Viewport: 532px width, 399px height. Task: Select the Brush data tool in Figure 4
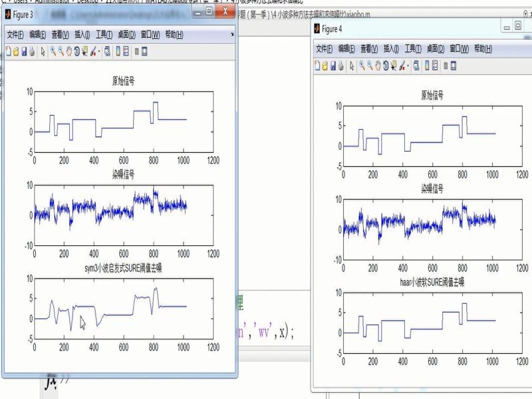click(x=402, y=66)
